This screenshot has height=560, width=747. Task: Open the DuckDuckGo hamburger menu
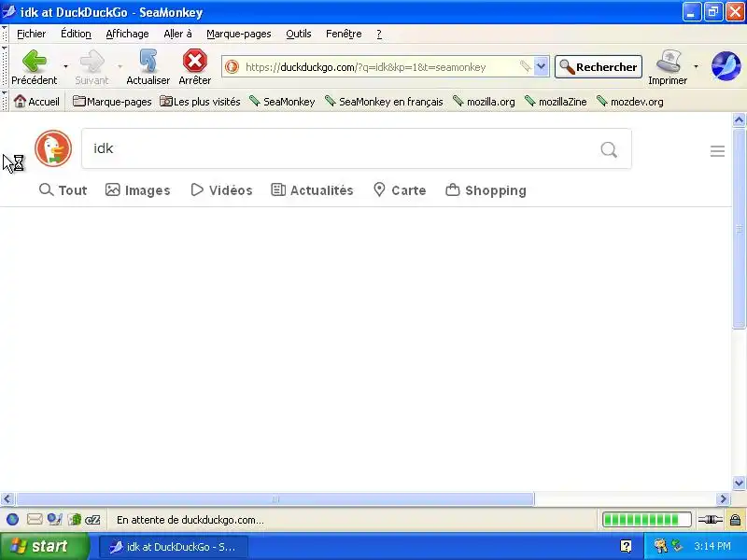click(717, 151)
